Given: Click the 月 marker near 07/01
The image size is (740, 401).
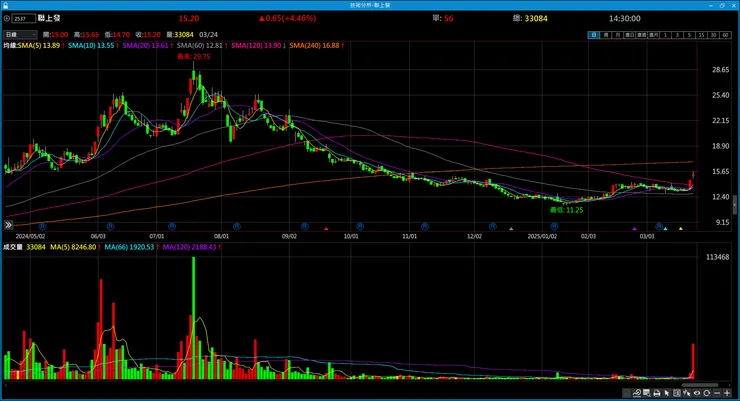Looking at the screenshot, I should click(172, 227).
